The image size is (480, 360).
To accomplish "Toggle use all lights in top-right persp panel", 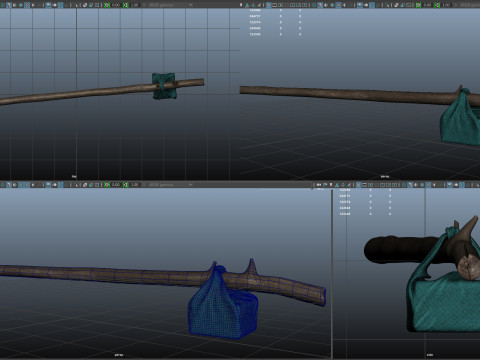I will click(x=344, y=5).
